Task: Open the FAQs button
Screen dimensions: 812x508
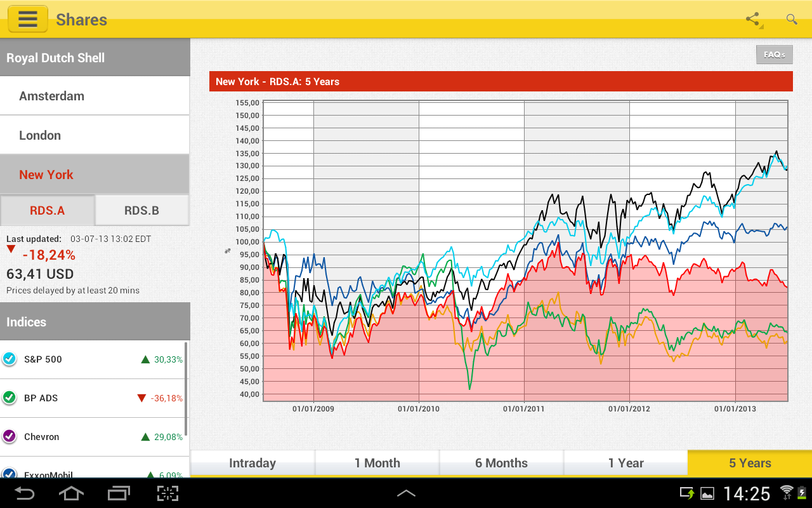Action: coord(775,55)
